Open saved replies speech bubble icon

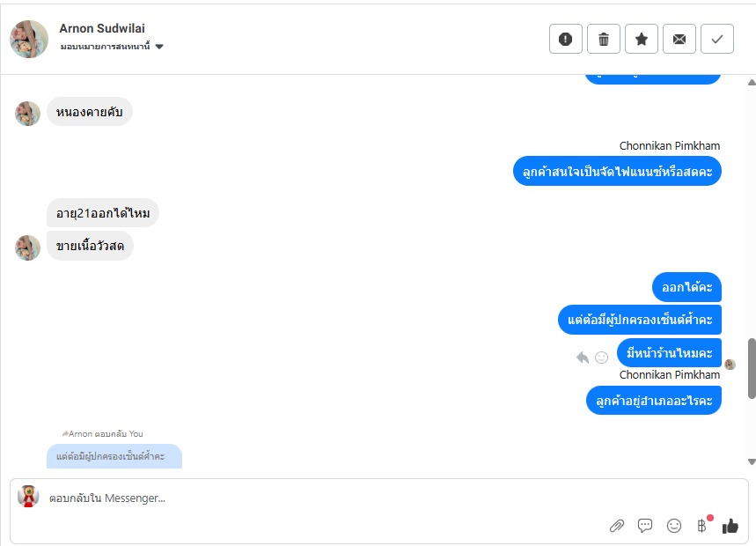[x=645, y=525]
